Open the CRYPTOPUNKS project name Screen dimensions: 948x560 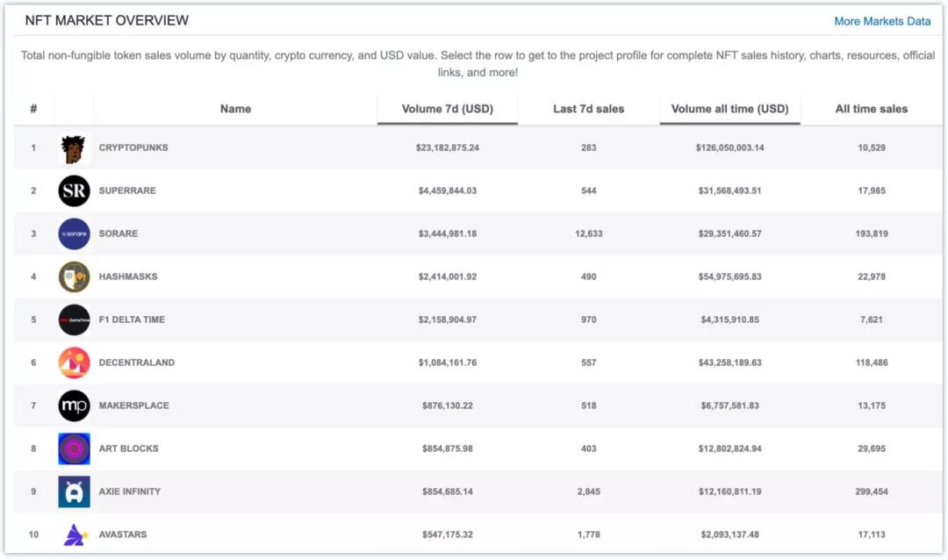point(133,147)
